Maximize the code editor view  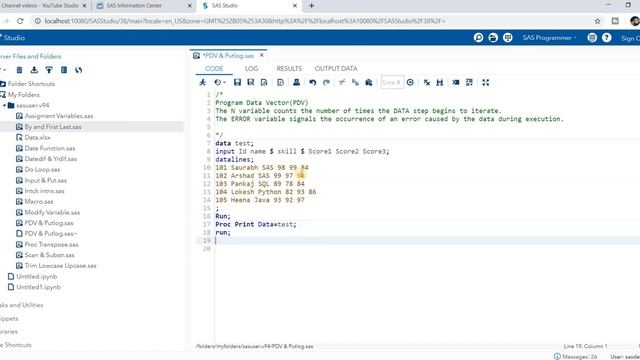[485, 82]
